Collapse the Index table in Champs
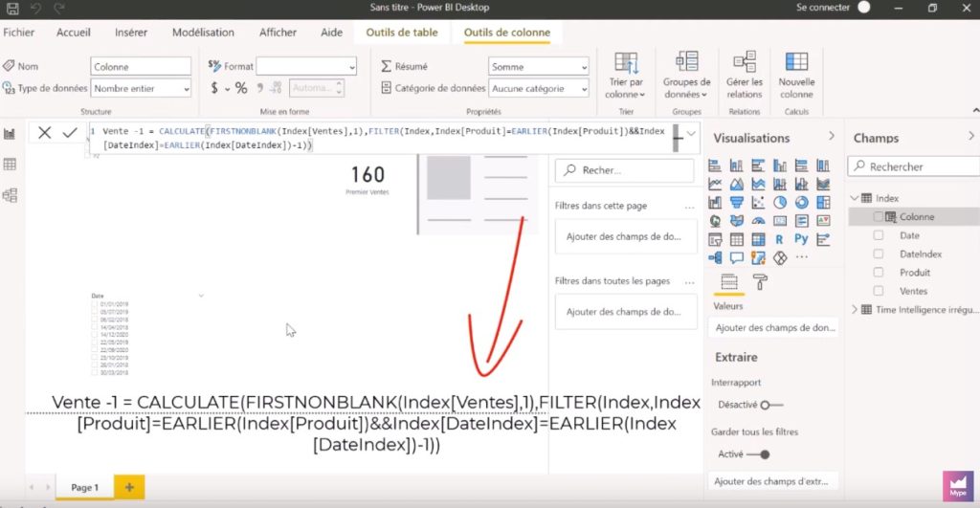The image size is (980, 508). coord(855,198)
